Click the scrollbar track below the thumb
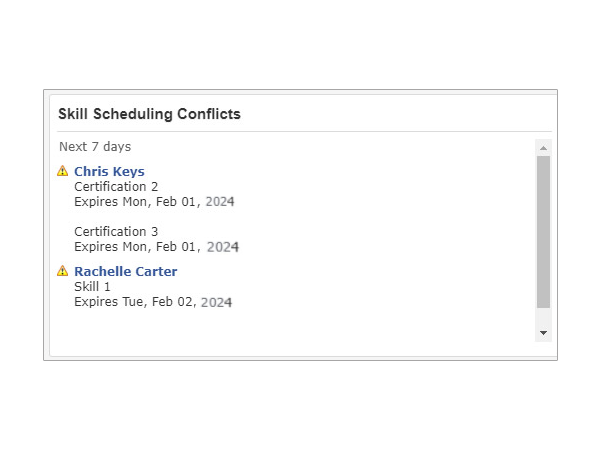This screenshot has width=600, height=450. (x=543, y=316)
